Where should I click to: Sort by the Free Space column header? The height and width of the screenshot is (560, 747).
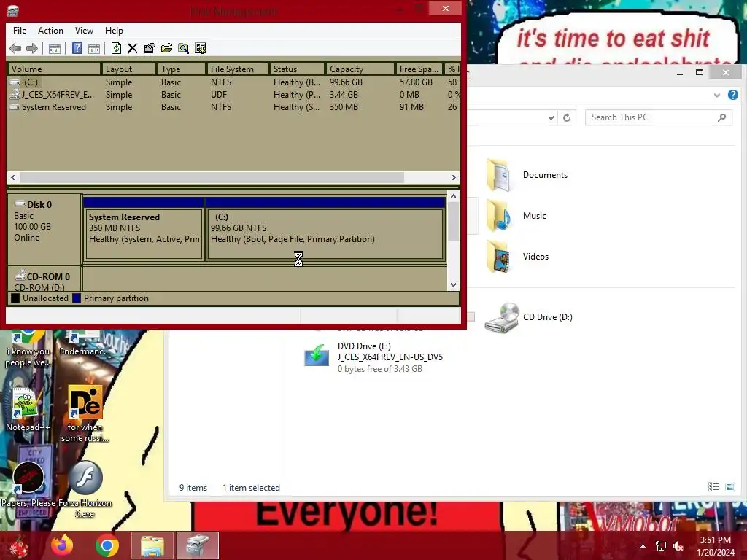(419, 69)
